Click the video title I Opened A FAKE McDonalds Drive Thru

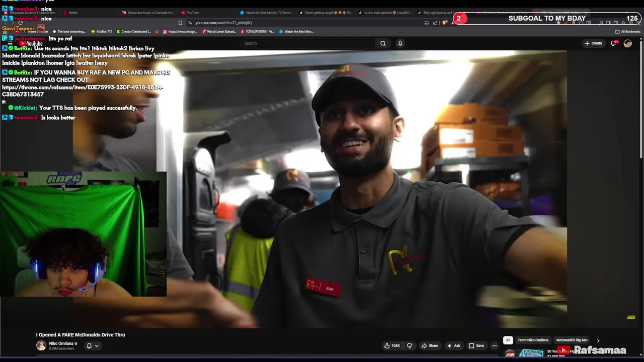80,335
